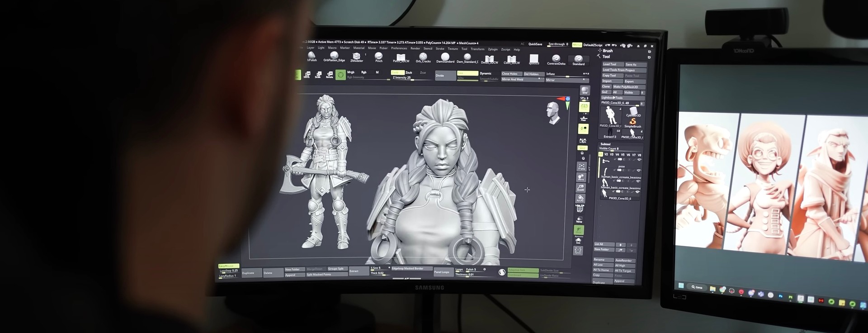868x333 pixels.
Task: Click the Windows Start button
Action: (681, 285)
